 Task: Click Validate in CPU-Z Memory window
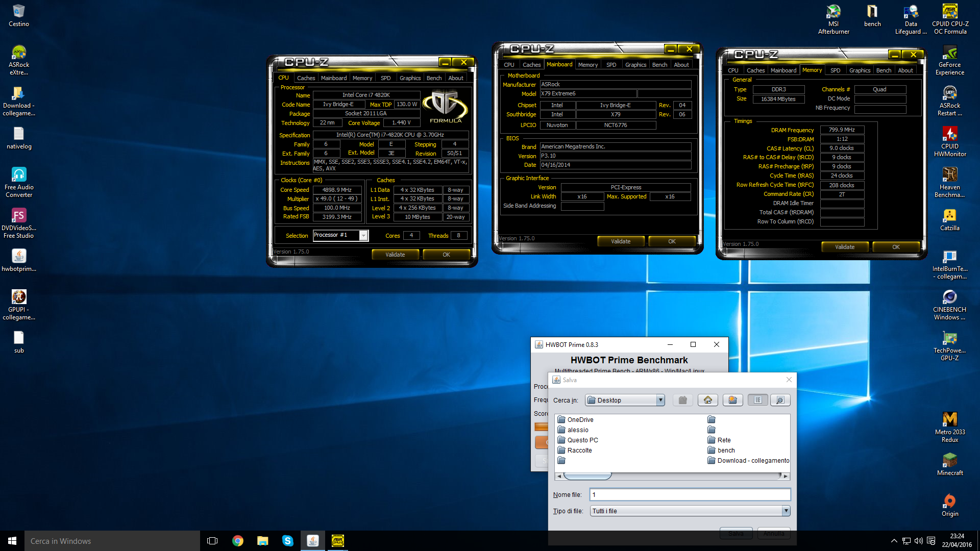845,247
